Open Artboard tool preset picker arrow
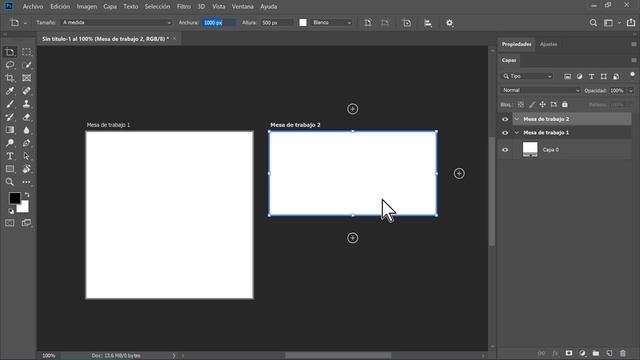The width and height of the screenshot is (640, 360). point(25,23)
